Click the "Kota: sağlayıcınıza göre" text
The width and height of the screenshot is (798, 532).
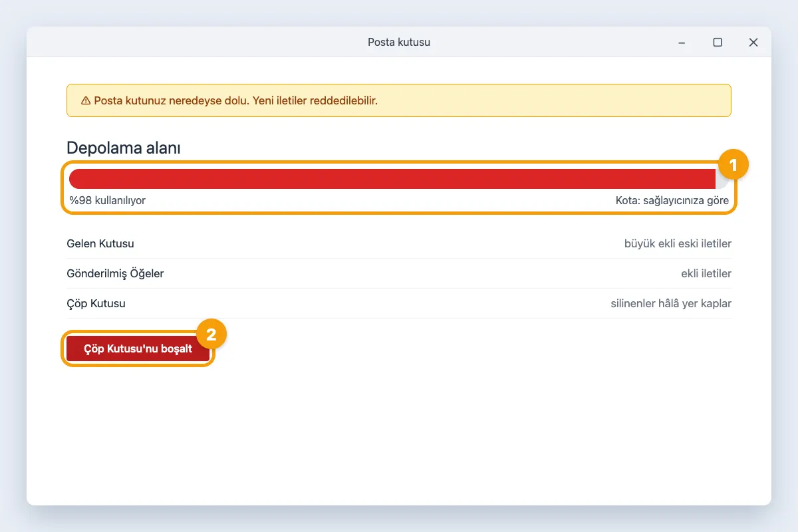(x=672, y=200)
